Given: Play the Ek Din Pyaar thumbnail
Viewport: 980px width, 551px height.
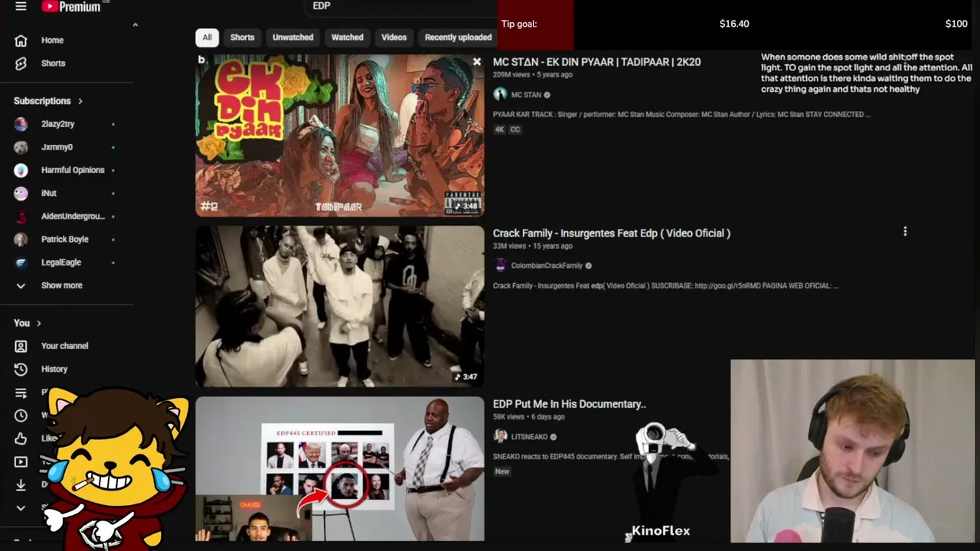Looking at the screenshot, I should pos(340,135).
